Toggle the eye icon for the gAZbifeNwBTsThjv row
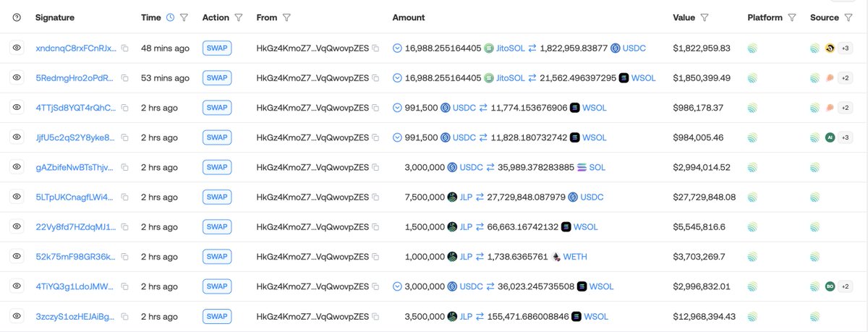The image size is (868, 332). pos(17,167)
